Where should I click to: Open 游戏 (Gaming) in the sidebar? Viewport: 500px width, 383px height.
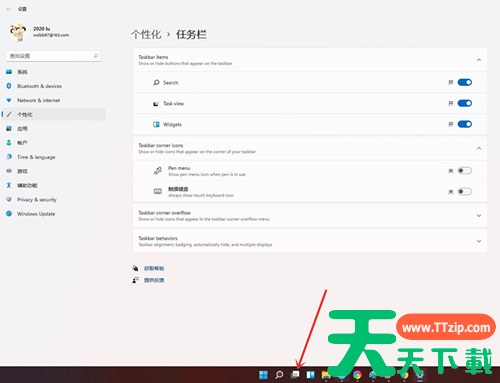click(53, 171)
